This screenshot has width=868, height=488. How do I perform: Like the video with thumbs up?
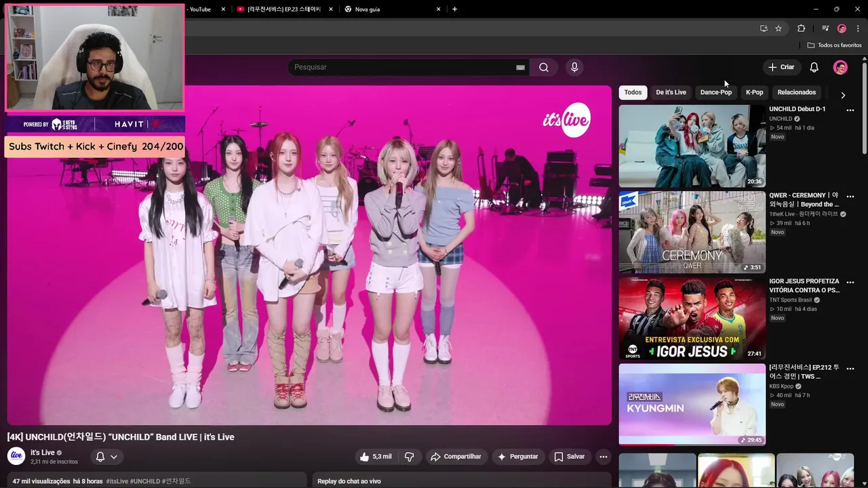tap(375, 457)
